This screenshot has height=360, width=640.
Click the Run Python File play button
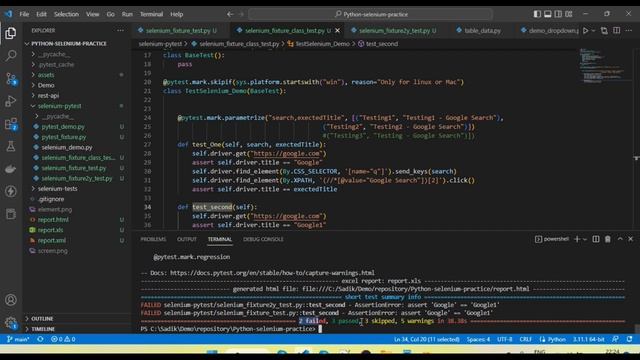tap(586, 31)
